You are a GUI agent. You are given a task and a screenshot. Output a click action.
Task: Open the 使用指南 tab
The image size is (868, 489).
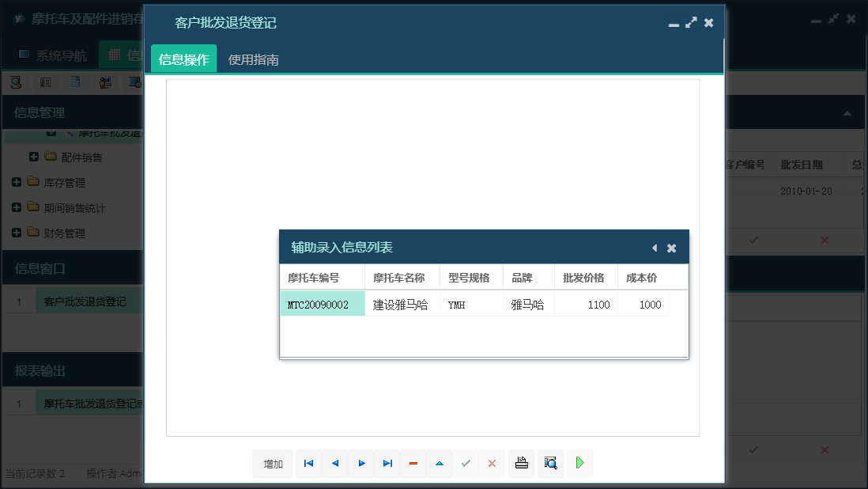(253, 59)
